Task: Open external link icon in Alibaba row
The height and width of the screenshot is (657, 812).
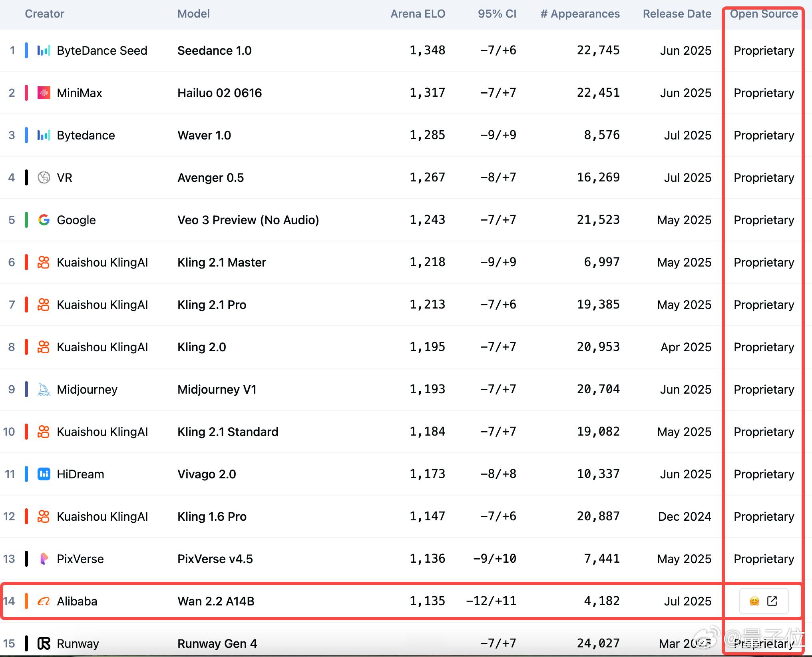Action: click(x=772, y=601)
